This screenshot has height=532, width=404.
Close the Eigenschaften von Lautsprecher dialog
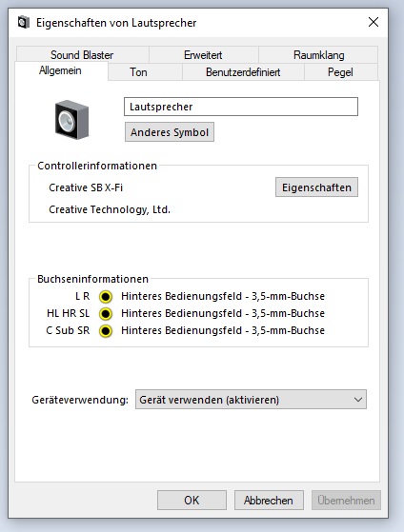coord(374,23)
